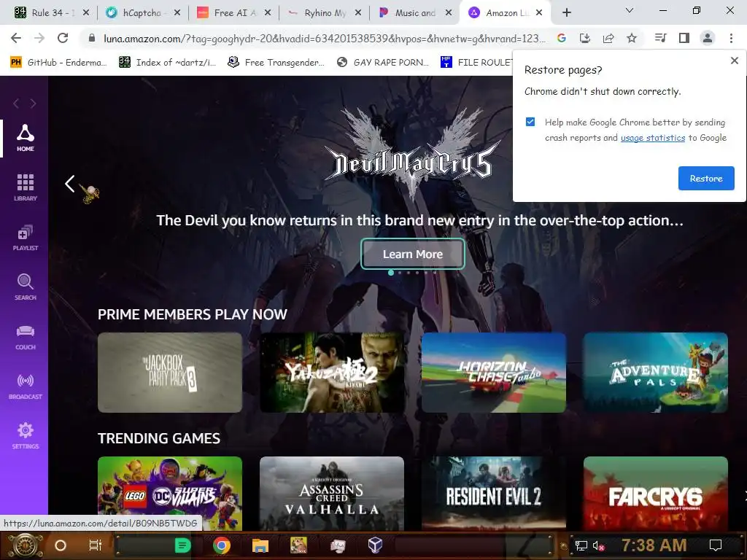Click the muted volume tray icon
747x560 pixels.
tap(598, 545)
